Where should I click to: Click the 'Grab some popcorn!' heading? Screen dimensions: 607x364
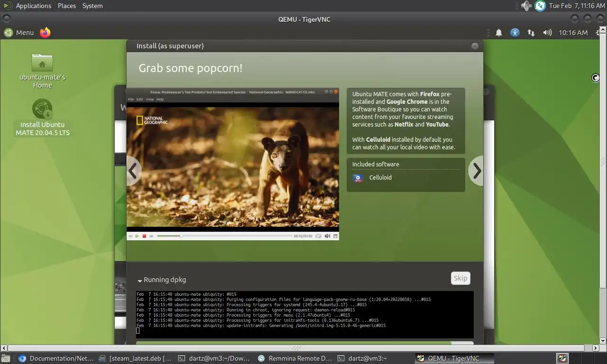click(x=191, y=68)
